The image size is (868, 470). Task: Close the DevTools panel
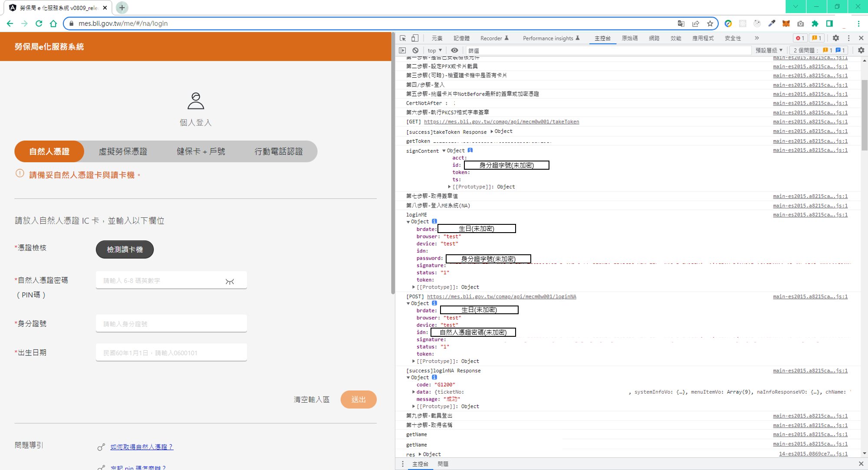coord(861,38)
